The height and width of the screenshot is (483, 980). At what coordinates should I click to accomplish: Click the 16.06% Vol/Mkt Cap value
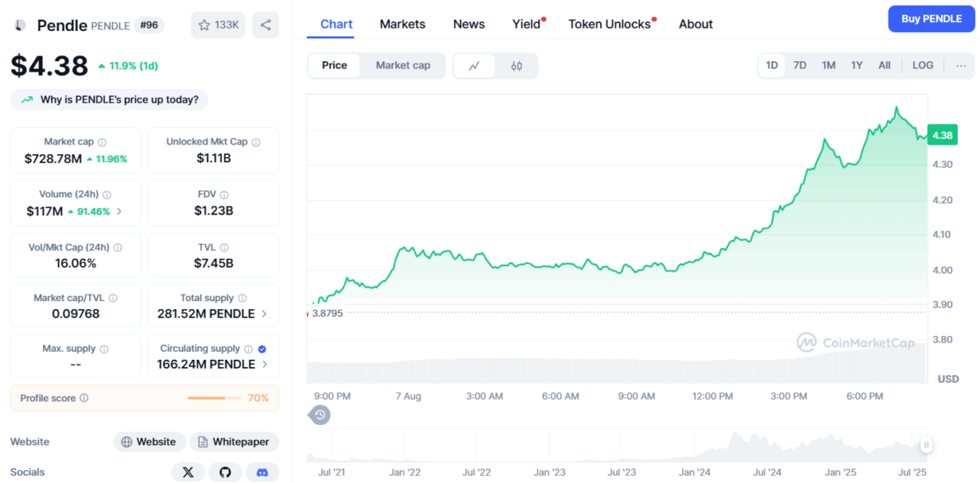coord(75,263)
